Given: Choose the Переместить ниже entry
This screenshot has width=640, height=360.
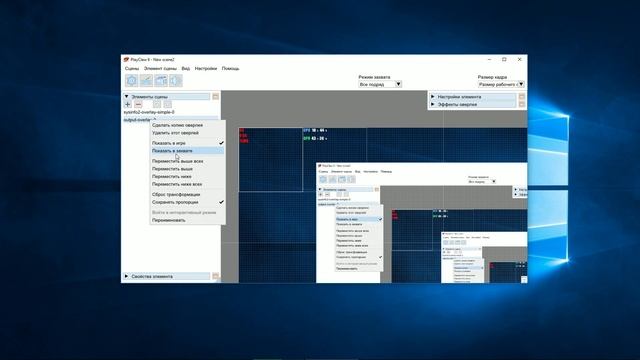Looking at the screenshot, I should tap(187, 176).
